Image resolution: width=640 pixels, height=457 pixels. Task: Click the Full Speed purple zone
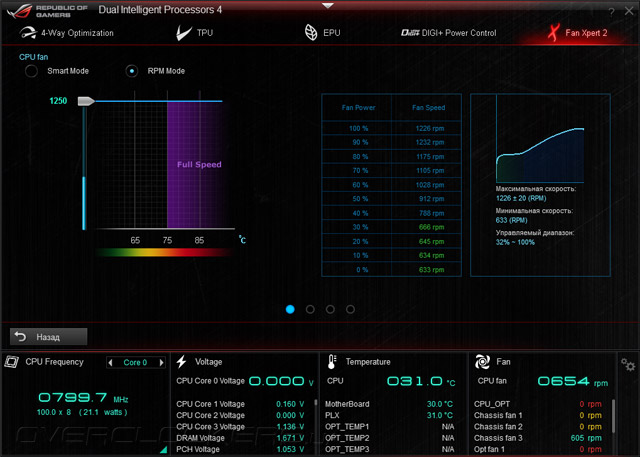coord(196,165)
